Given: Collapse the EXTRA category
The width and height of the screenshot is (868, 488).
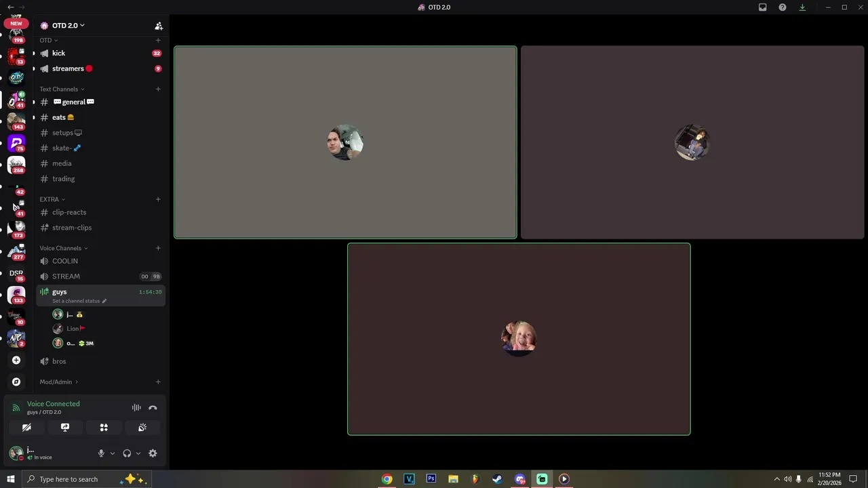Looking at the screenshot, I should 52,199.
